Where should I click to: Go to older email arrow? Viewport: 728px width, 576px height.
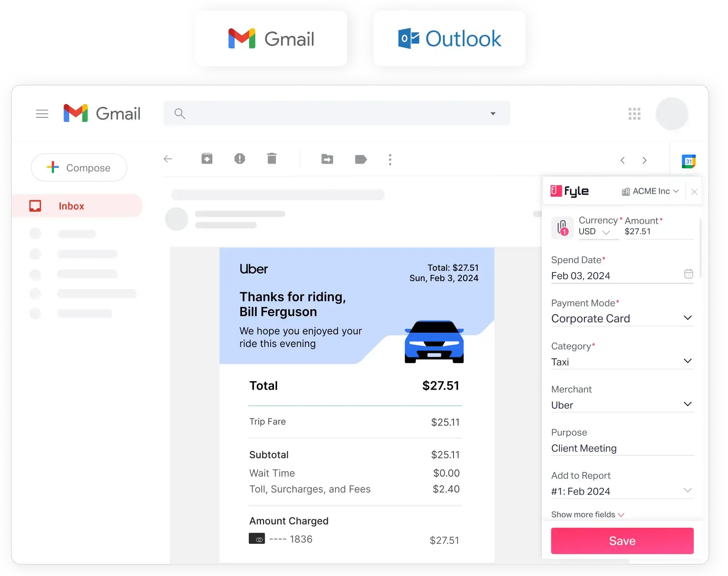point(645,160)
